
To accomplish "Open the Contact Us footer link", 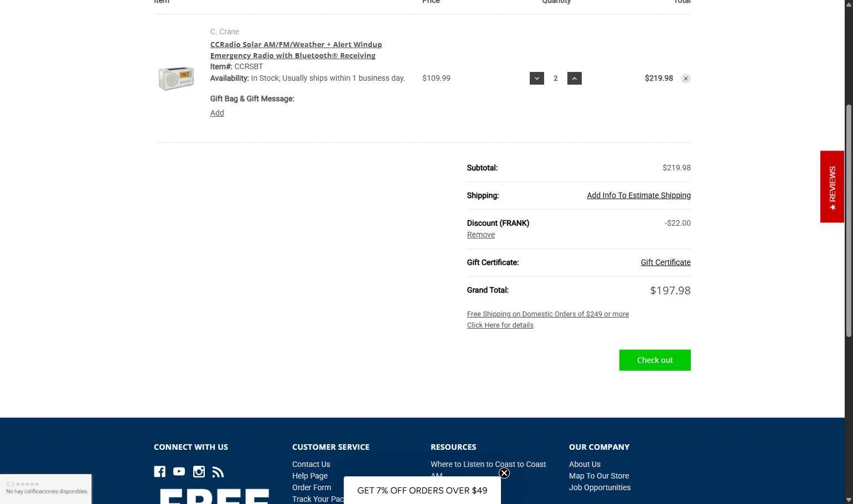I will tap(311, 464).
